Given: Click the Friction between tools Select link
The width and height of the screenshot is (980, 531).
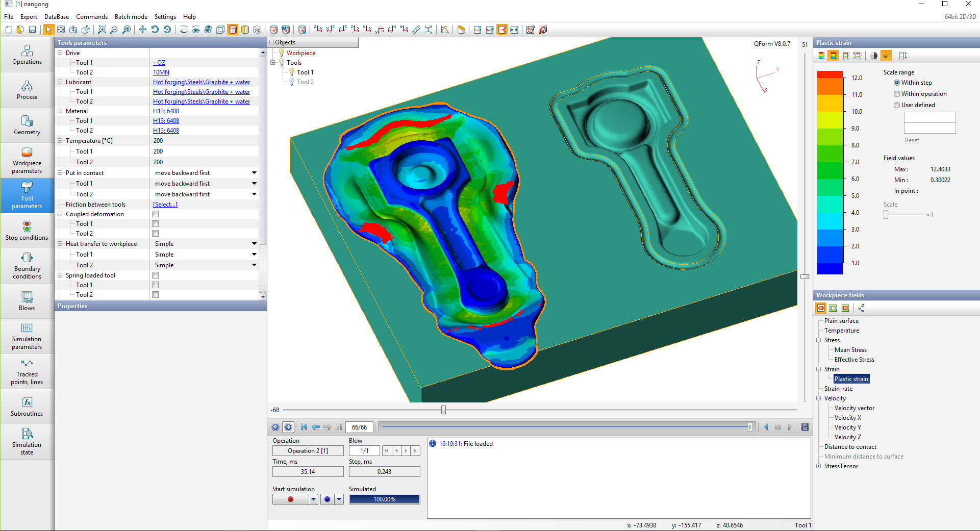Looking at the screenshot, I should [x=165, y=205].
